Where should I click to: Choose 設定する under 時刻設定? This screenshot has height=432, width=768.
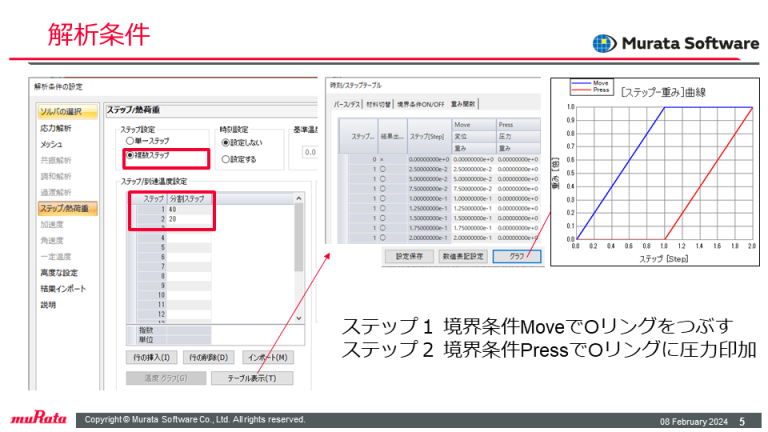coord(226,158)
